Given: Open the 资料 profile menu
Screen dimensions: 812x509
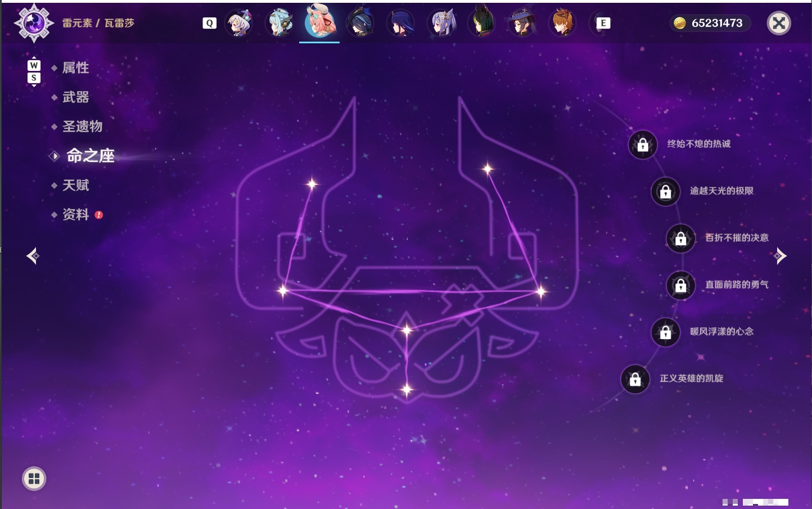Looking at the screenshot, I should point(75,214).
